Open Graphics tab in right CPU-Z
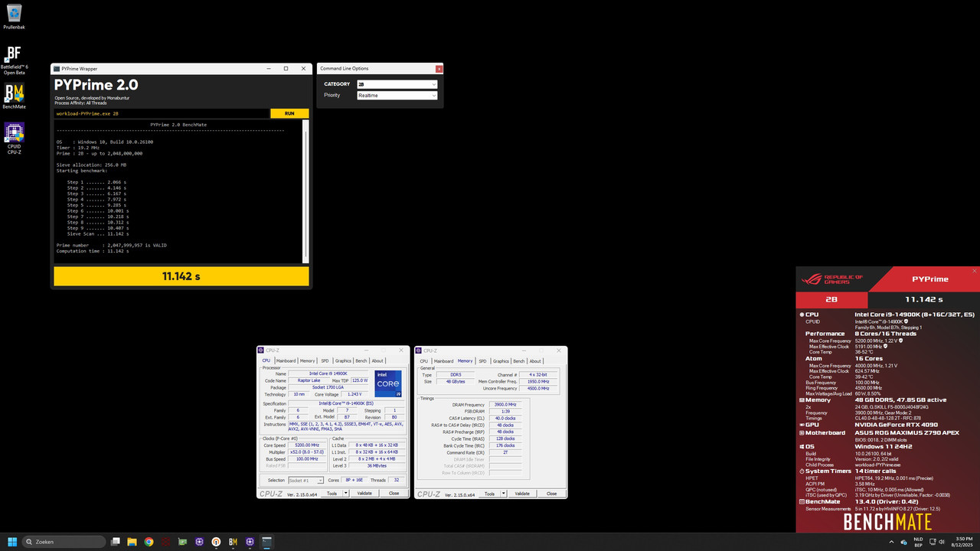The image size is (980, 551). pos(501,361)
